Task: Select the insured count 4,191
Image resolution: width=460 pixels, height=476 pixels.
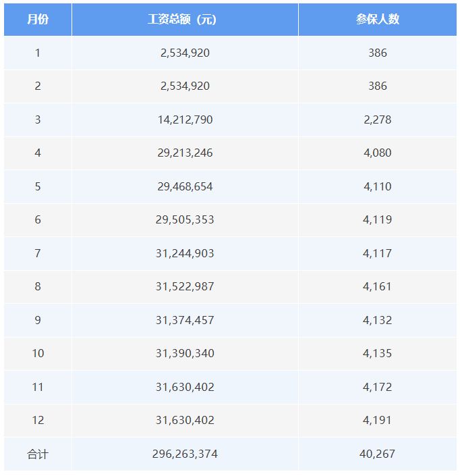Action: coord(378,421)
